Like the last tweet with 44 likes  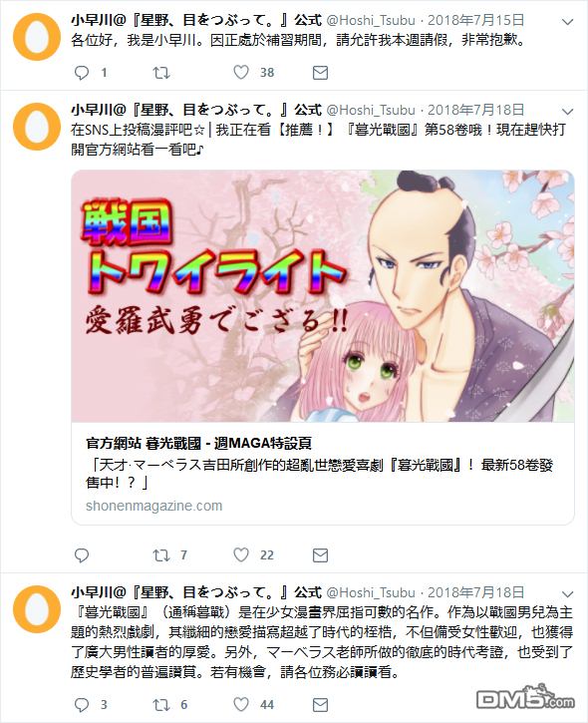coord(241,704)
